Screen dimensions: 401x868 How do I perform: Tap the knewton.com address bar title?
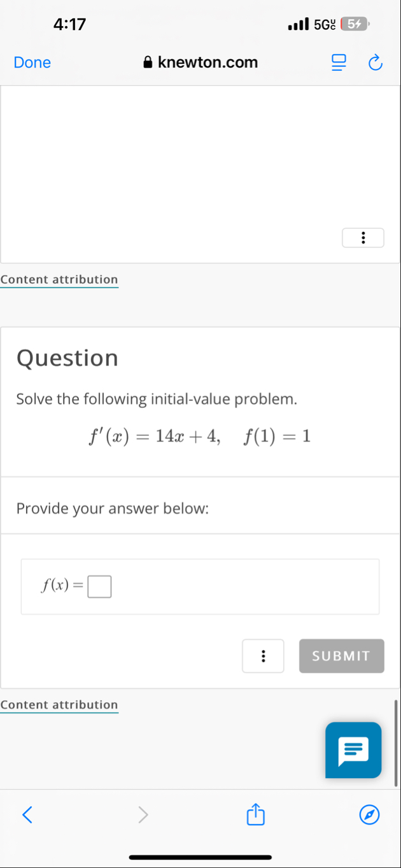[x=208, y=62]
